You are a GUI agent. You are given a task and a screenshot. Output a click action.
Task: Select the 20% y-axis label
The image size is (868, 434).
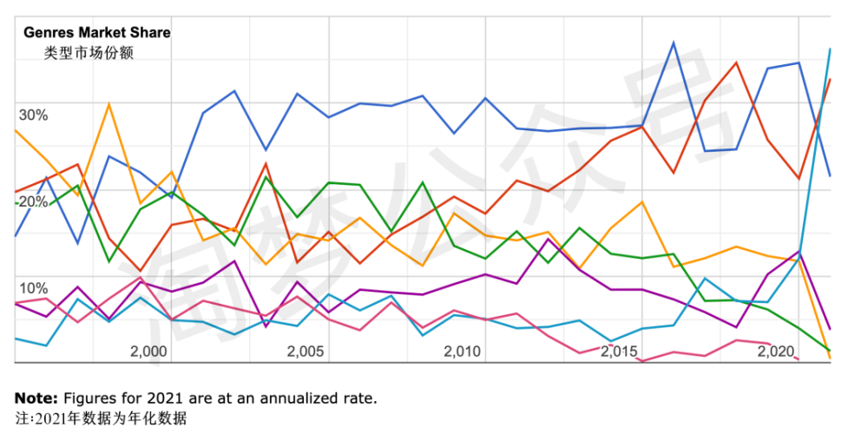33,201
